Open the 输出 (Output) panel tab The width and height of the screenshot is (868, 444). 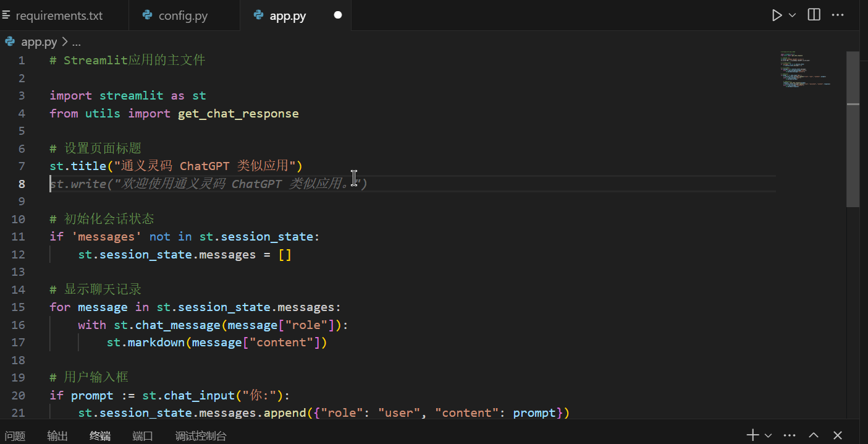[57, 436]
